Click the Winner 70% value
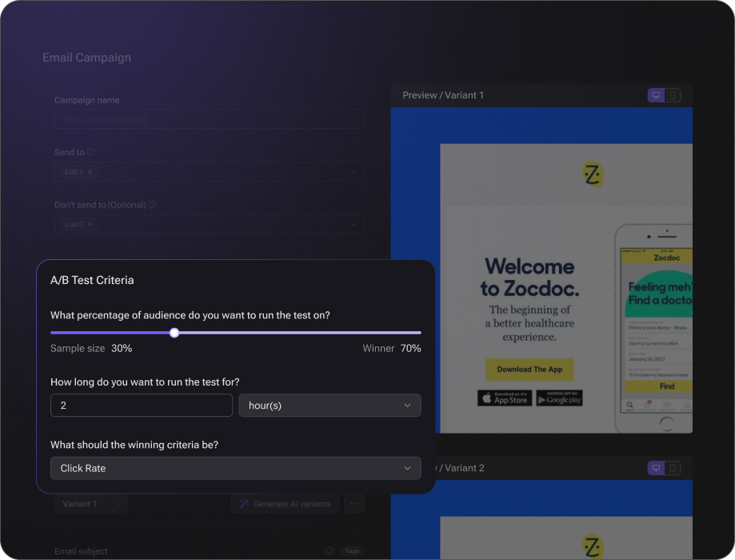 click(410, 348)
